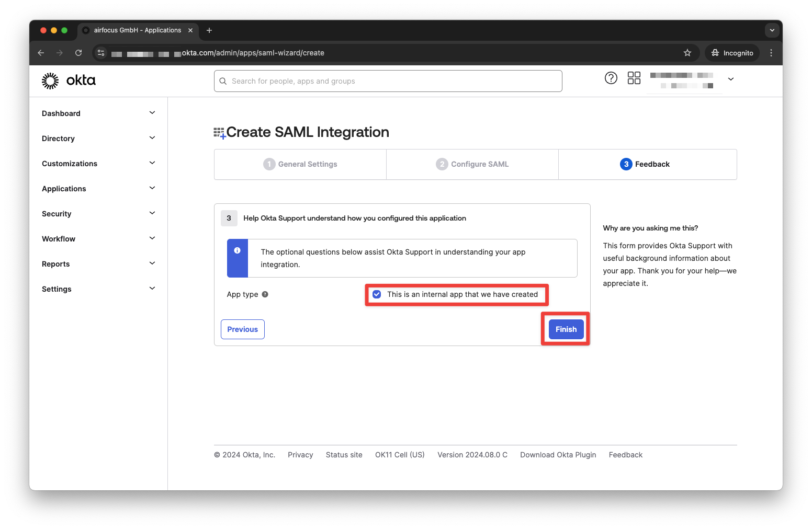Click the browser back arrow
Viewport: 812px width, 529px height.
point(41,53)
